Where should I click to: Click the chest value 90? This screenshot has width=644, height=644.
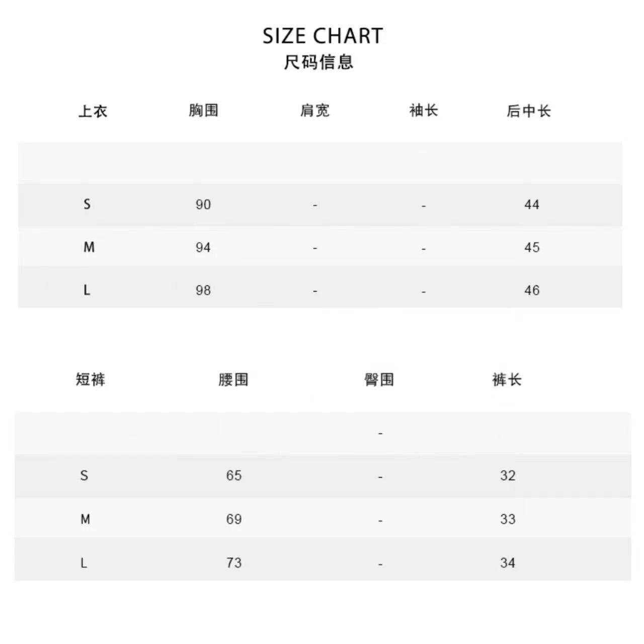coord(203,205)
